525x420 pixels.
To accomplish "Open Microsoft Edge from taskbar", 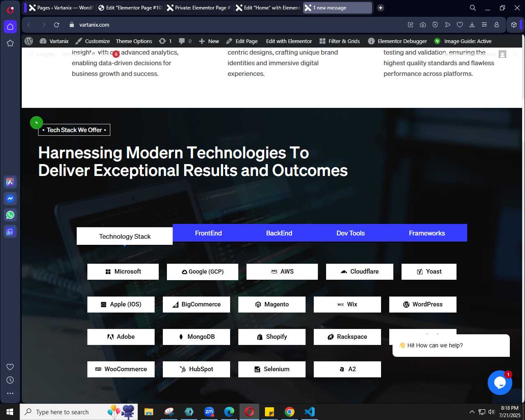I will (229, 412).
